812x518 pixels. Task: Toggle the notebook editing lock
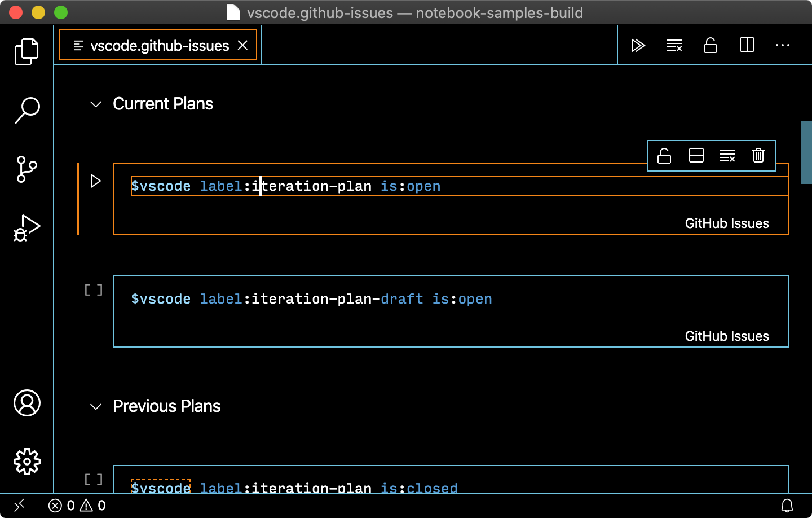pos(710,45)
